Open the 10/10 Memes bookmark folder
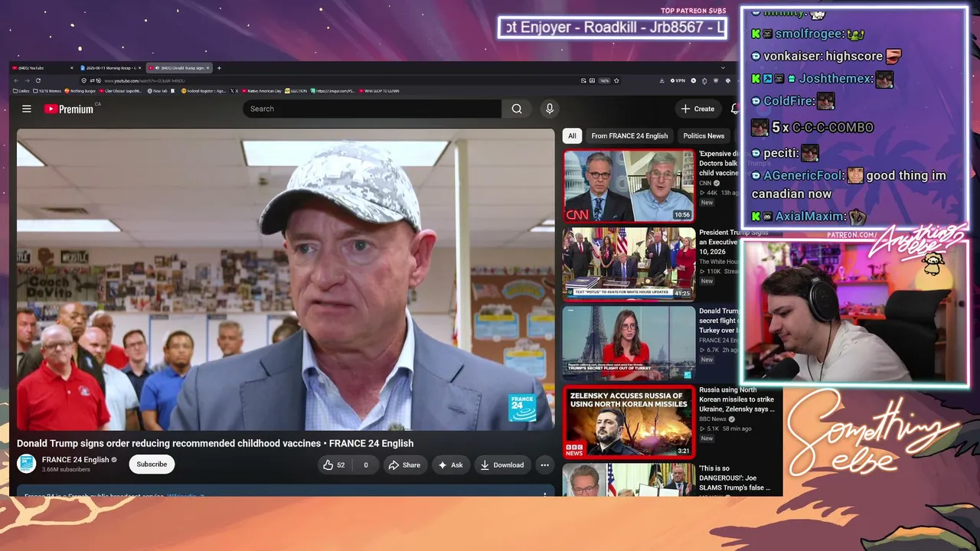The height and width of the screenshot is (551, 980). pos(47,91)
